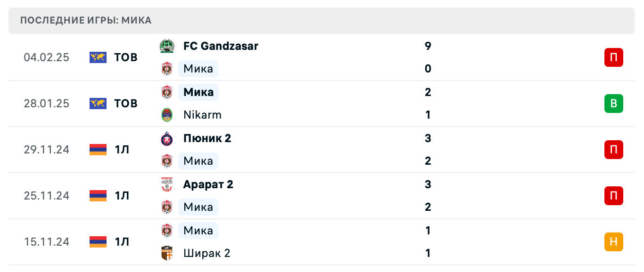
Task: Click the FC Gandzasar team logo
Action: [167, 46]
